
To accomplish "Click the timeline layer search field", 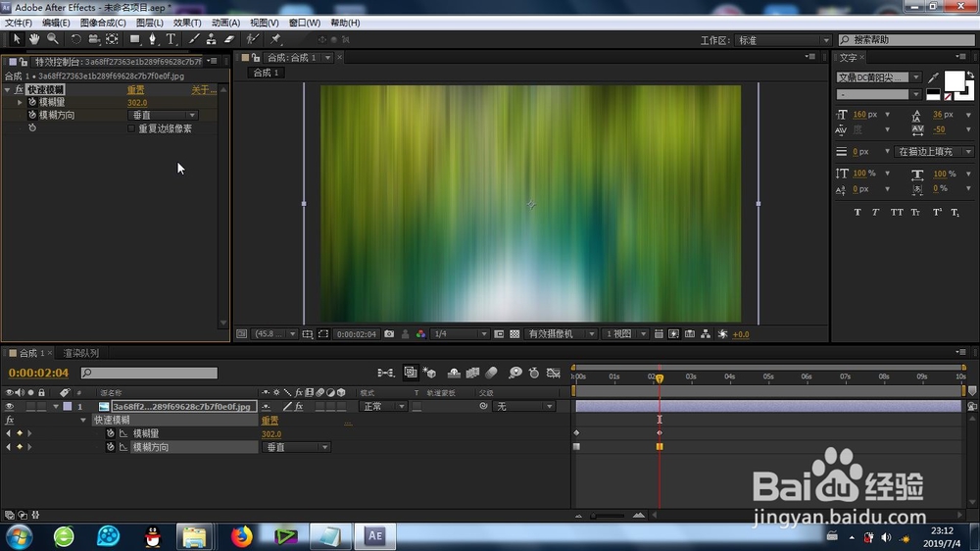I will pos(149,373).
